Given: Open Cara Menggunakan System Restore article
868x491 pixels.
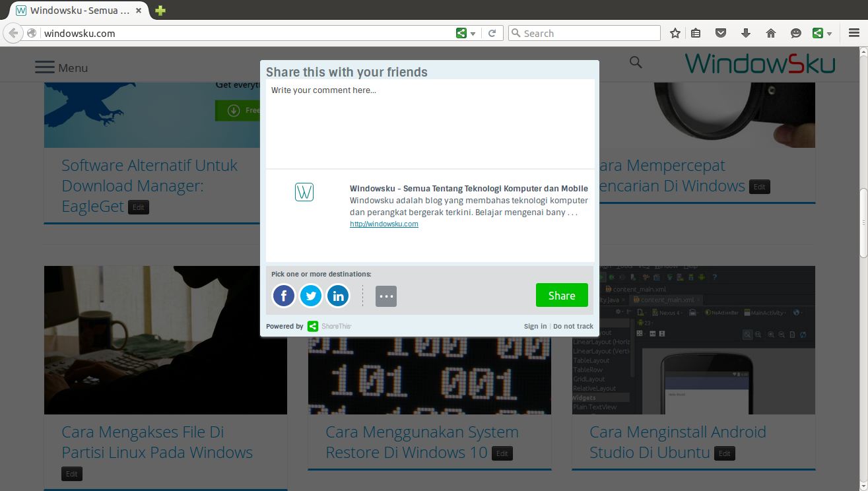Looking at the screenshot, I should tap(422, 442).
